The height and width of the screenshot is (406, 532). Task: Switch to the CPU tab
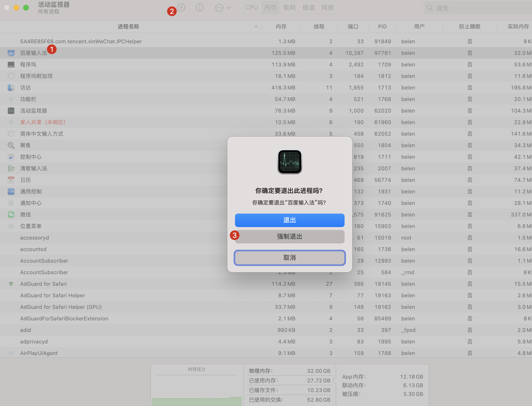pos(252,8)
